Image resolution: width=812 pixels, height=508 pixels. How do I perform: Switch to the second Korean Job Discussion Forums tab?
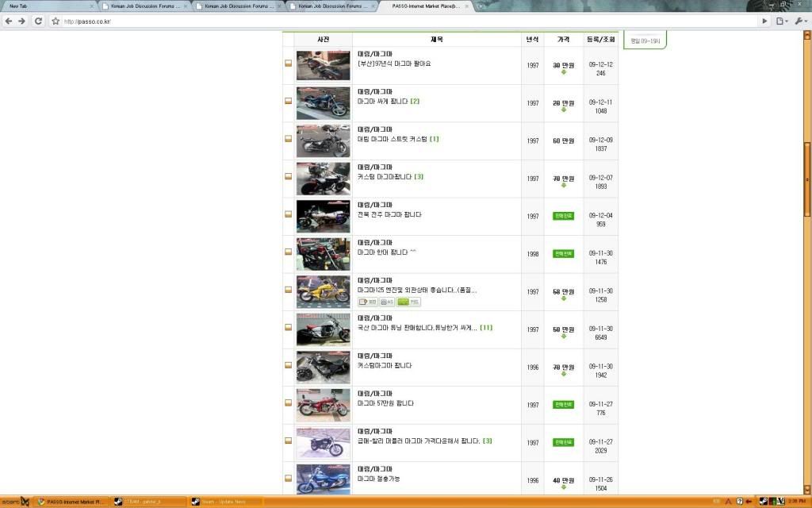coord(238,6)
